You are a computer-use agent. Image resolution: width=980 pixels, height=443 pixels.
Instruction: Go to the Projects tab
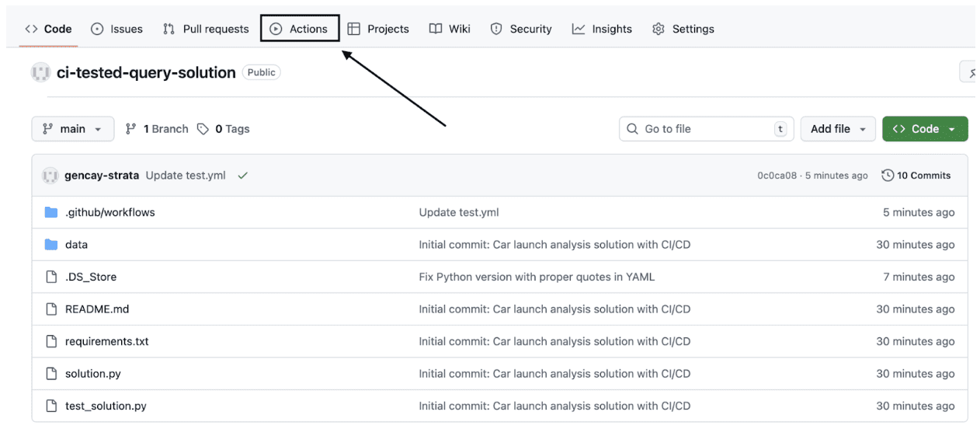point(378,29)
